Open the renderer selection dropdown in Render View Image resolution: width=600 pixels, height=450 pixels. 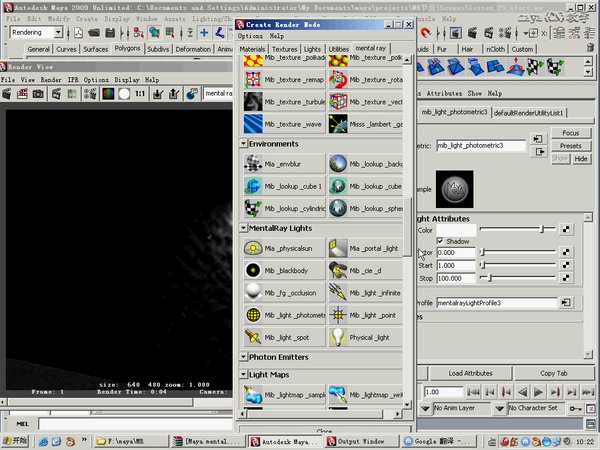click(x=218, y=93)
